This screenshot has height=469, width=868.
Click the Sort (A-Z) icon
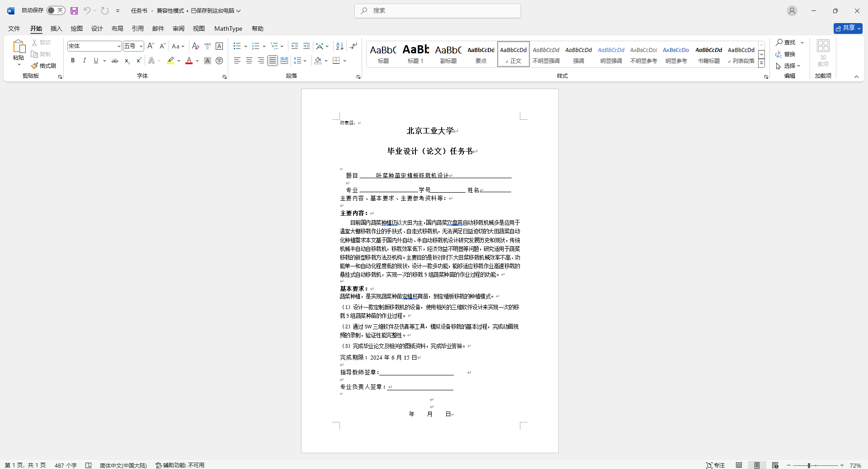[340, 46]
